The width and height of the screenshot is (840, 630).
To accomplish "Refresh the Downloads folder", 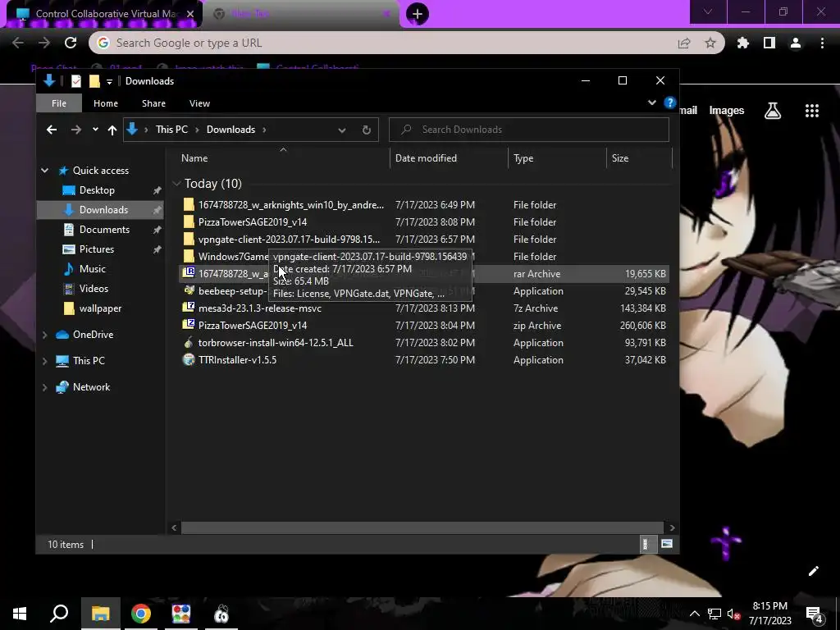I will (x=367, y=130).
